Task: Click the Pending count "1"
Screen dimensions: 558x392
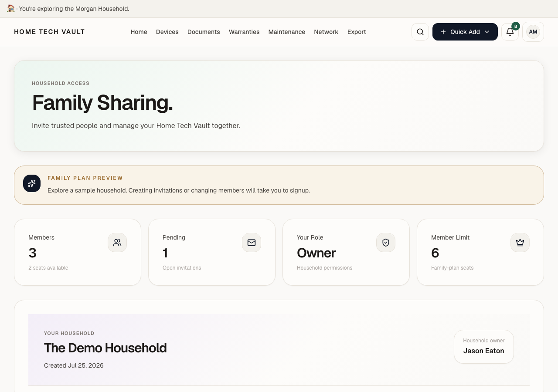Action: [165, 253]
